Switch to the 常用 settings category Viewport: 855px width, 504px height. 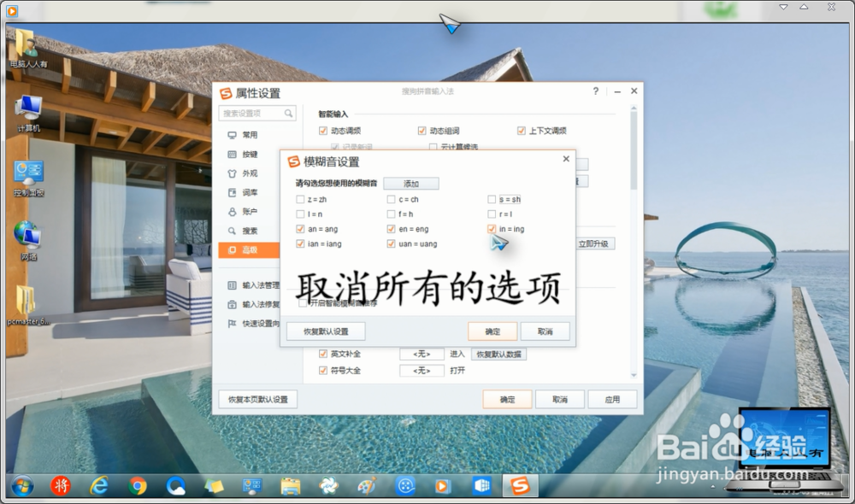coord(249,135)
